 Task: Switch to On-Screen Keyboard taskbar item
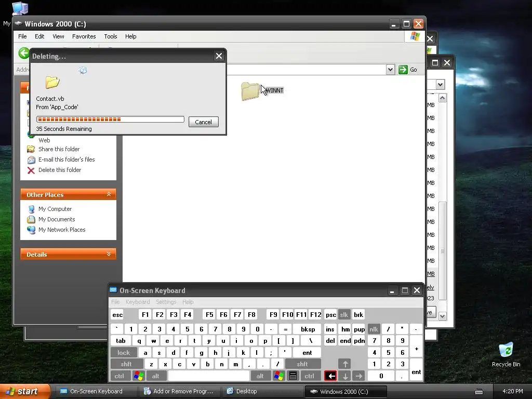point(97,391)
